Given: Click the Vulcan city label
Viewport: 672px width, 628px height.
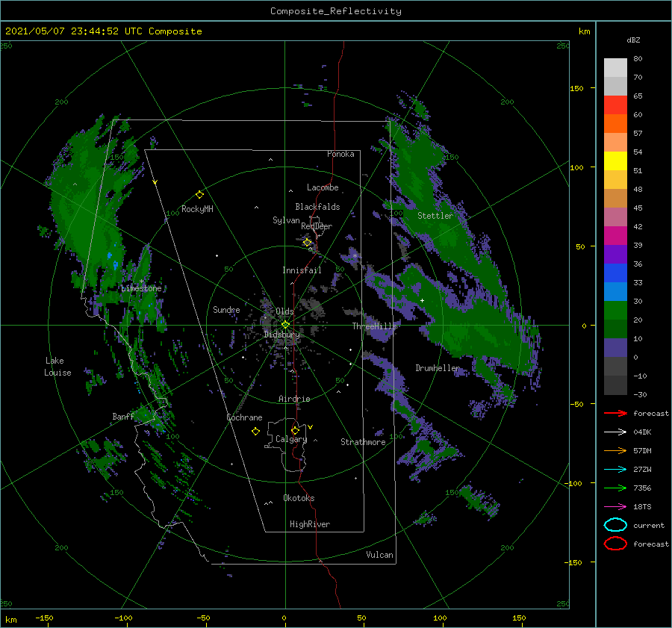Looking at the screenshot, I should pos(380,555).
